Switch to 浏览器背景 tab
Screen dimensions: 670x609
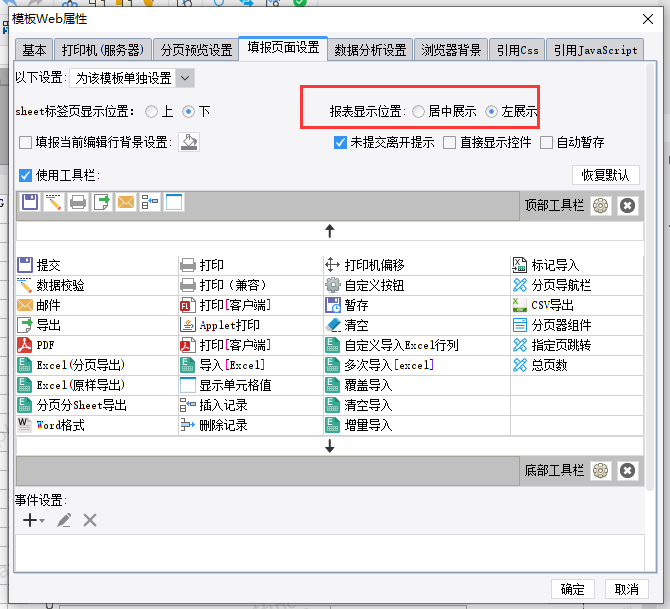pos(451,50)
